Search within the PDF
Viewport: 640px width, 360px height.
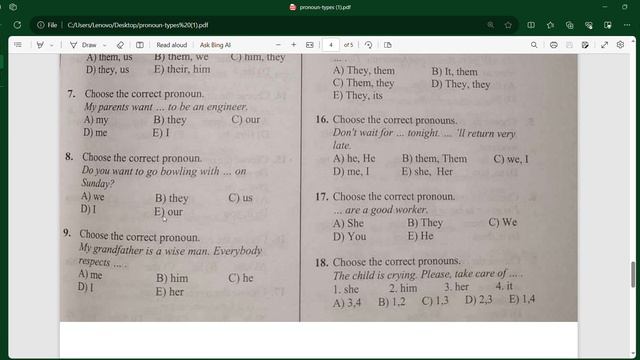[534, 45]
